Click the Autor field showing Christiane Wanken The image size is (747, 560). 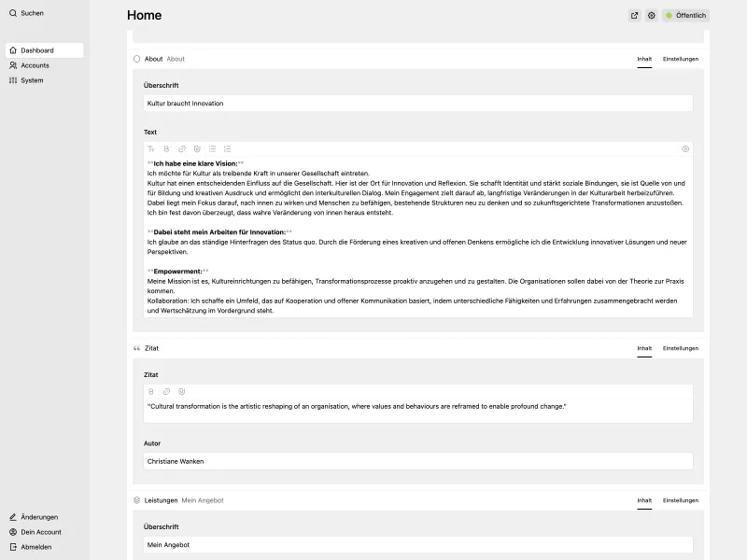[x=415, y=460]
